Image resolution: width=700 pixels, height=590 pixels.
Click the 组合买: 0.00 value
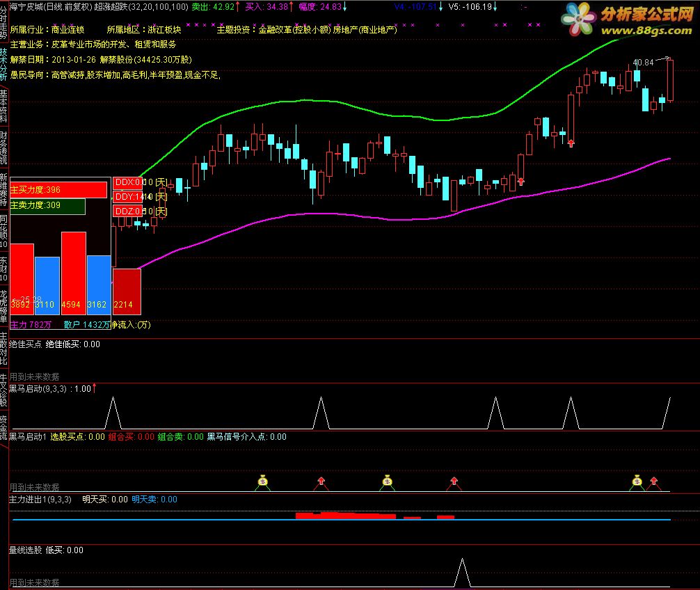coord(132,436)
